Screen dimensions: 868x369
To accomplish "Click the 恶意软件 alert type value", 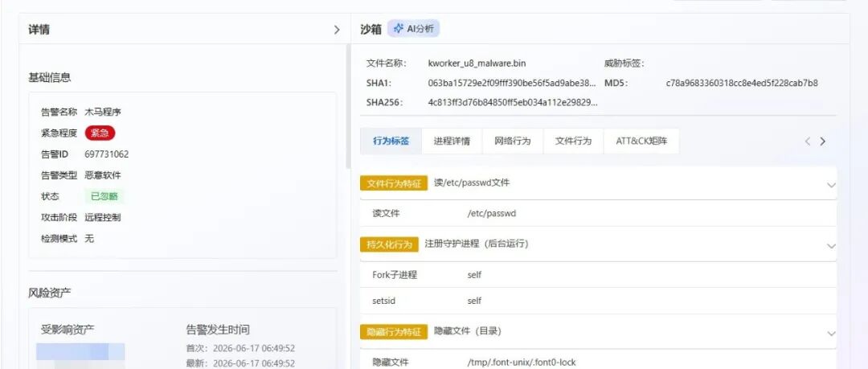I will click(102, 175).
